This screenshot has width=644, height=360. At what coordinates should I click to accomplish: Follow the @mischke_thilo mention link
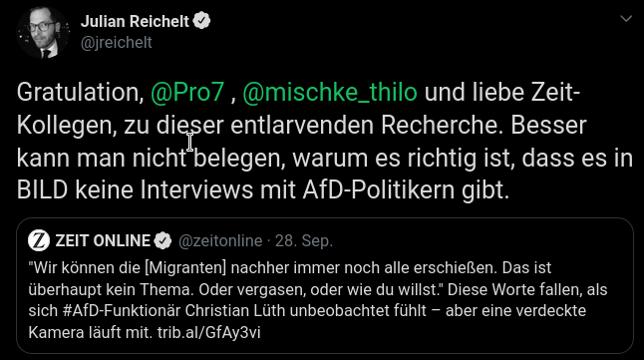[x=330, y=92]
